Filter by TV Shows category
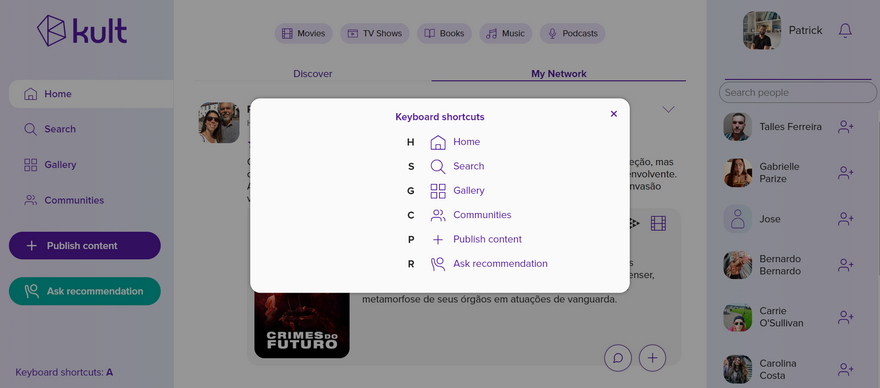The height and width of the screenshot is (388, 880). [x=374, y=33]
